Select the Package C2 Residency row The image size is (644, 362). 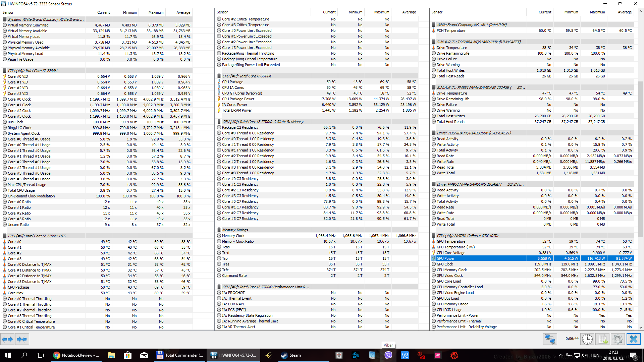pyautogui.click(x=317, y=127)
